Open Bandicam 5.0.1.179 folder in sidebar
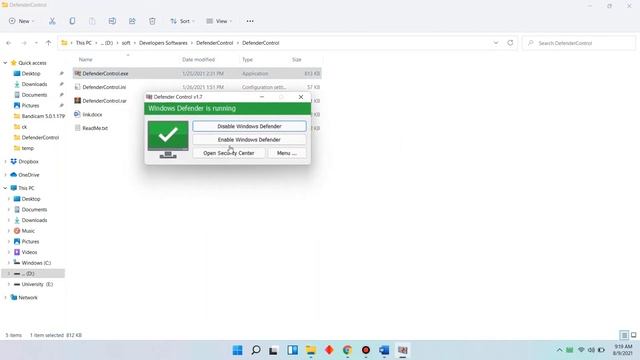640x360 pixels. 43,116
